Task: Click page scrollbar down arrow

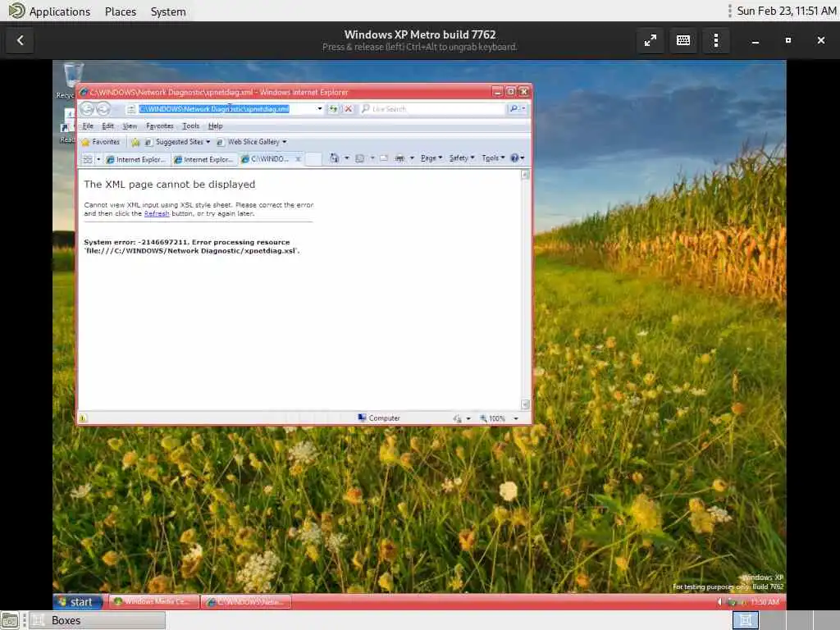Action: (525, 404)
